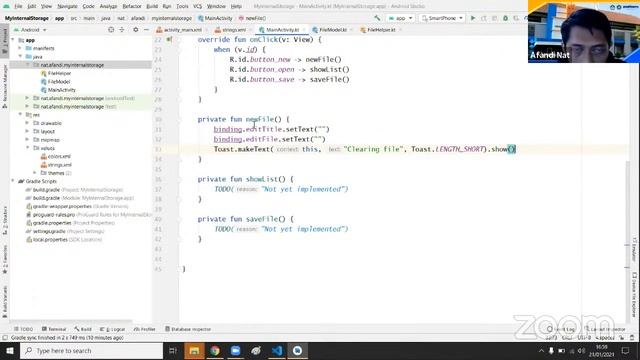Expand the layout folder
Image resolution: width=640 pixels, height=360 pixels.
pyautogui.click(x=28, y=131)
